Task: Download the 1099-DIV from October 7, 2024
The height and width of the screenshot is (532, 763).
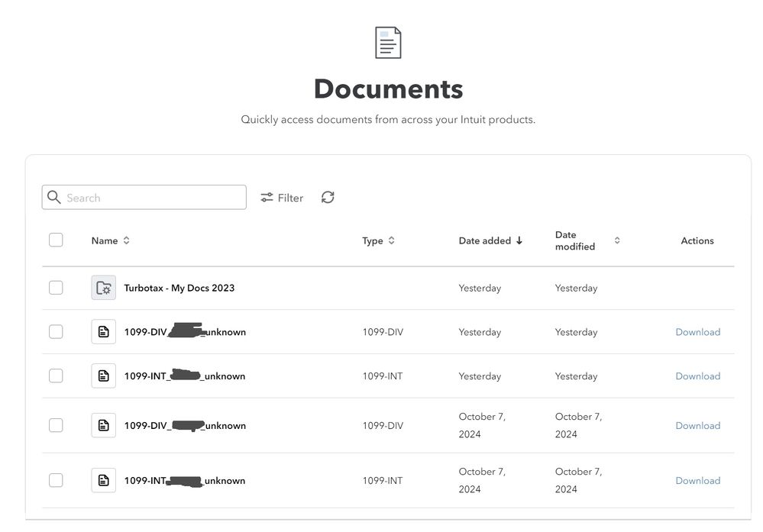Action: (698, 425)
